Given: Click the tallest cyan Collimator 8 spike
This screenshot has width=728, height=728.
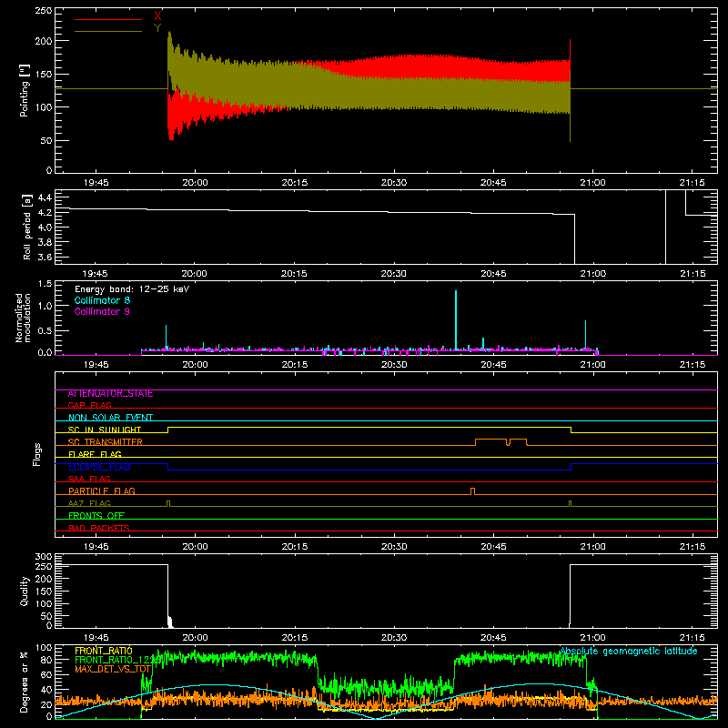Looking at the screenshot, I should click(456, 319).
